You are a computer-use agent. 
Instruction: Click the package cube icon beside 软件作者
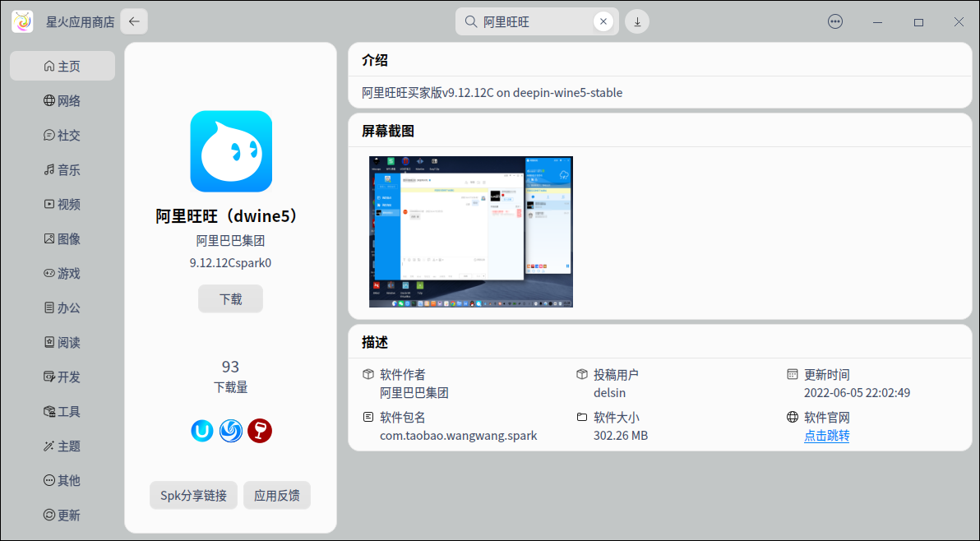(x=368, y=374)
